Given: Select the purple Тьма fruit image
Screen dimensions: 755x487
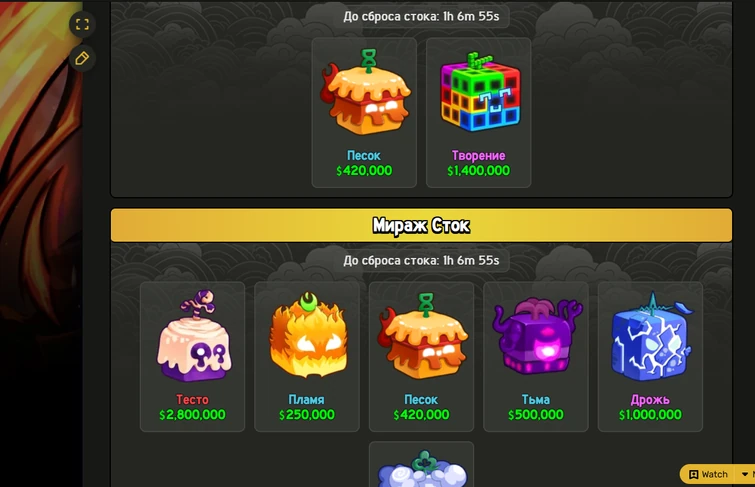Looking at the screenshot, I should [536, 336].
